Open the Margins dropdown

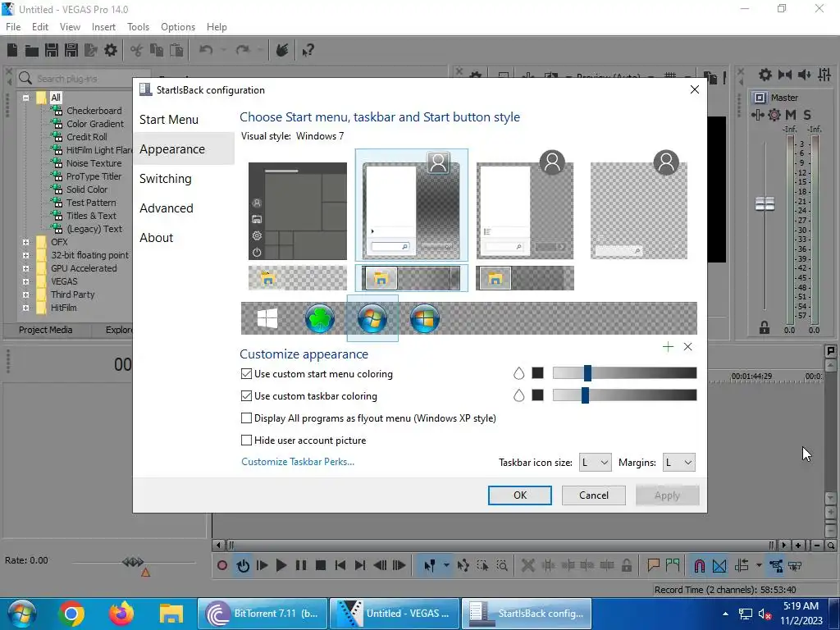[x=678, y=463]
